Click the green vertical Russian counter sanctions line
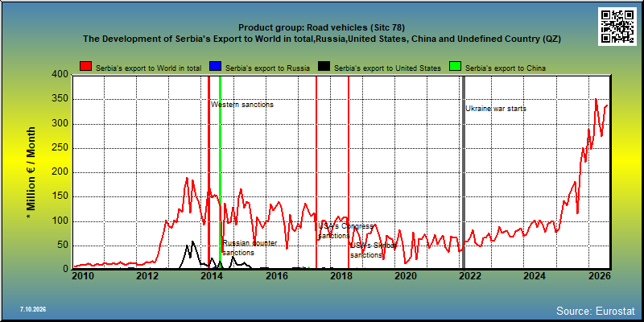644x322 pixels. (x=220, y=172)
